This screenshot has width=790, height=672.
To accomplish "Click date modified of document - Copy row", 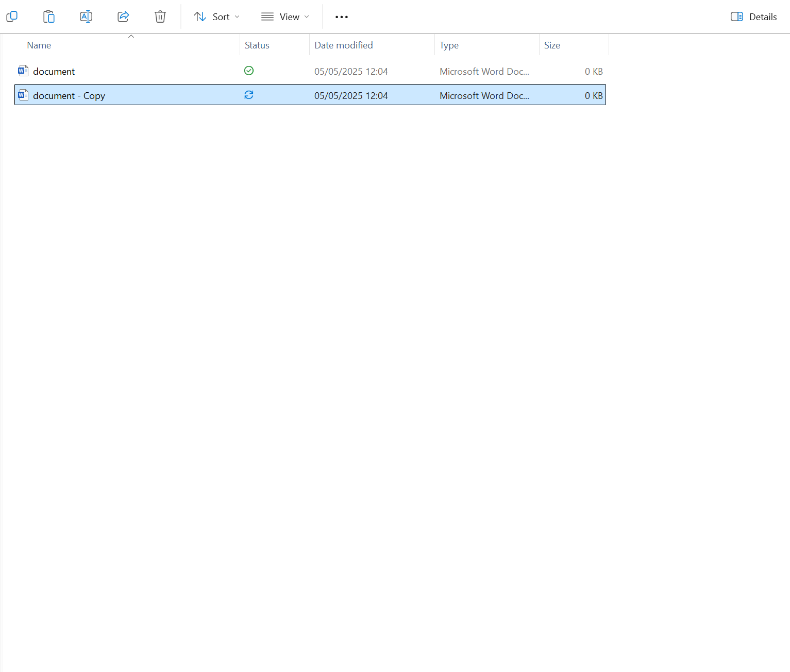I will 351,95.
